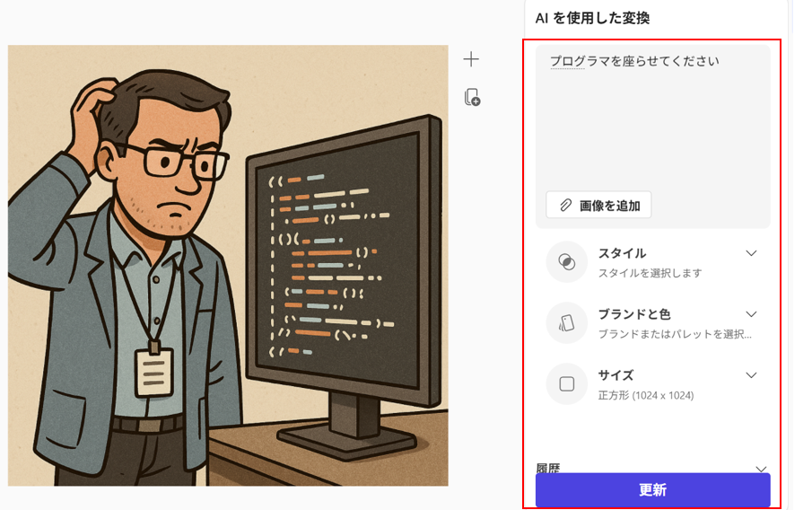Expand the 履歴 section chevron
This screenshot has height=510, width=812.
point(761,469)
